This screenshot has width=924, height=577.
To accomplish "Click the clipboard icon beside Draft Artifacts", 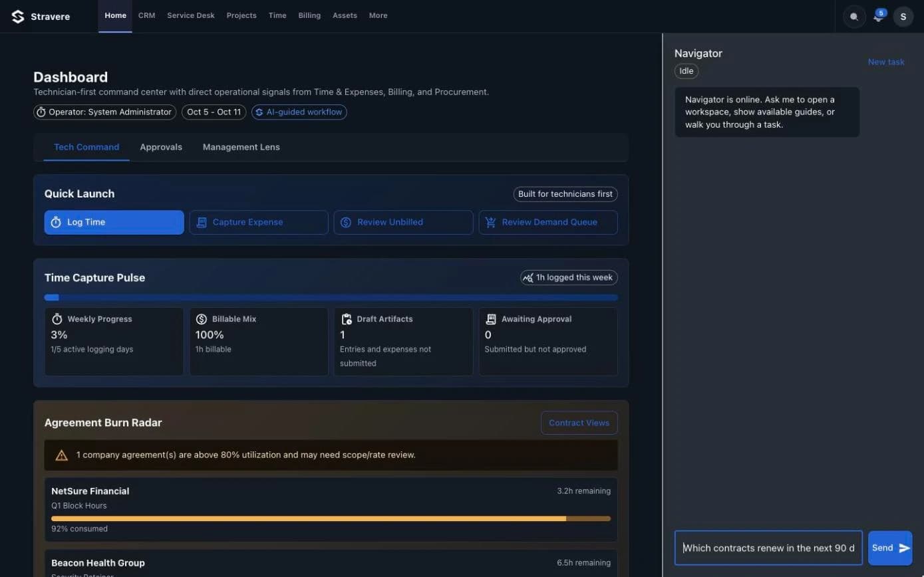I will click(x=346, y=319).
